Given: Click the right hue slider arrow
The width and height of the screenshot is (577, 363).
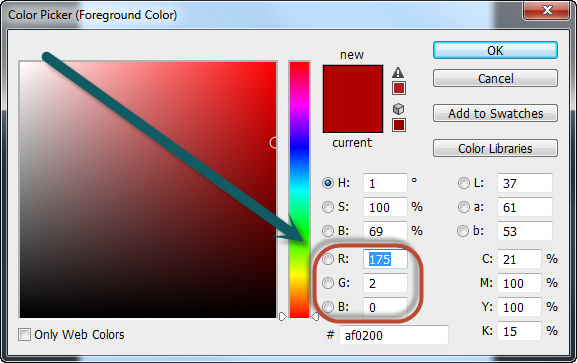Looking at the screenshot, I should click(315, 316).
